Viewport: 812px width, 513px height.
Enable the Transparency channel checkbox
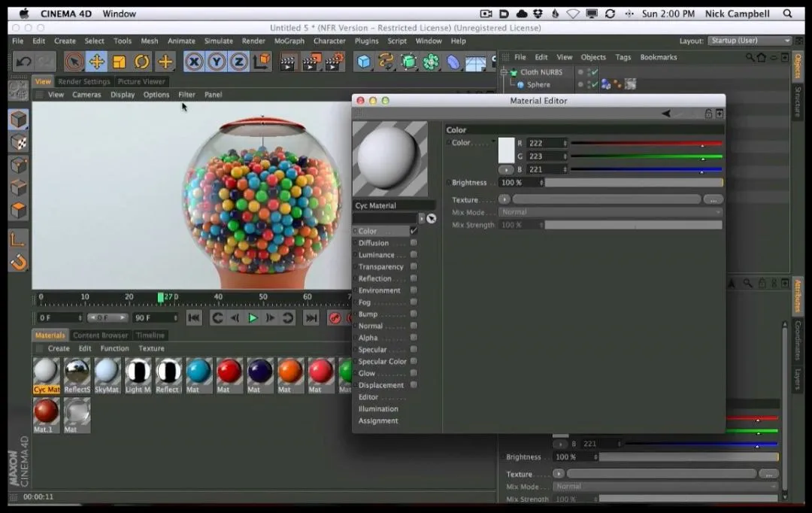414,266
